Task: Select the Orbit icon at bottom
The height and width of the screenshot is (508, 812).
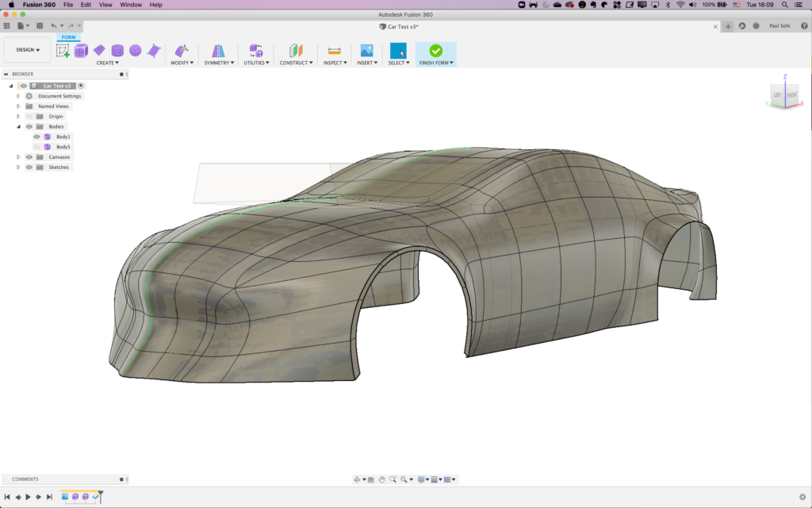Action: tap(358, 479)
